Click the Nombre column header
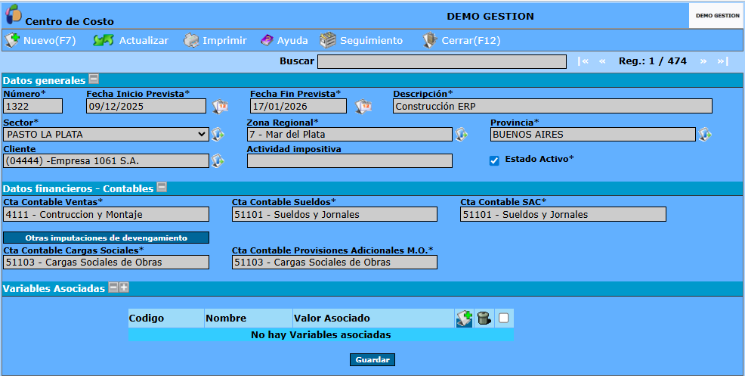745x376 pixels. point(248,318)
